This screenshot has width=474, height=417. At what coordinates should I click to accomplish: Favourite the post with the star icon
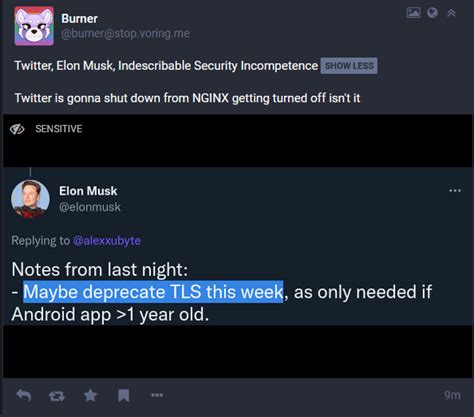point(90,396)
